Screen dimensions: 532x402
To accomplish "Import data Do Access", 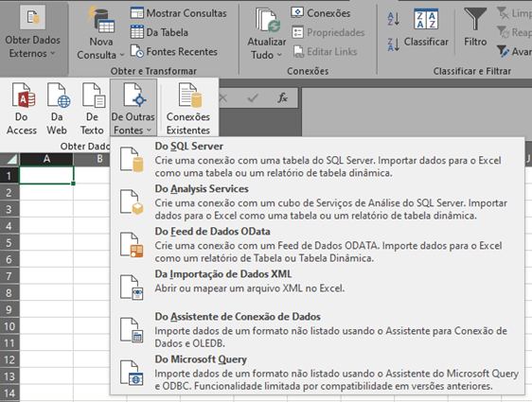I will tap(22, 109).
